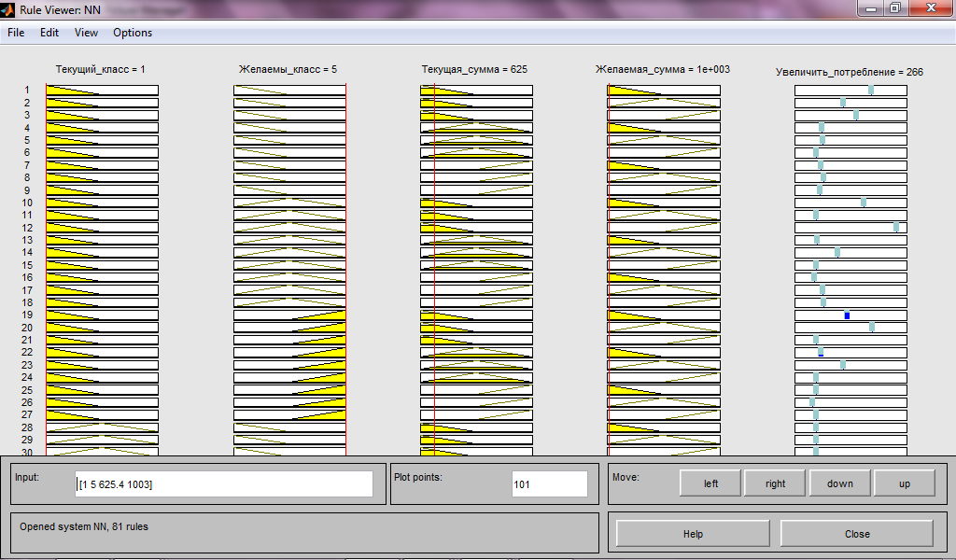The image size is (956, 560).
Task: Click the 'Plot points:' label
Action: coord(418,477)
